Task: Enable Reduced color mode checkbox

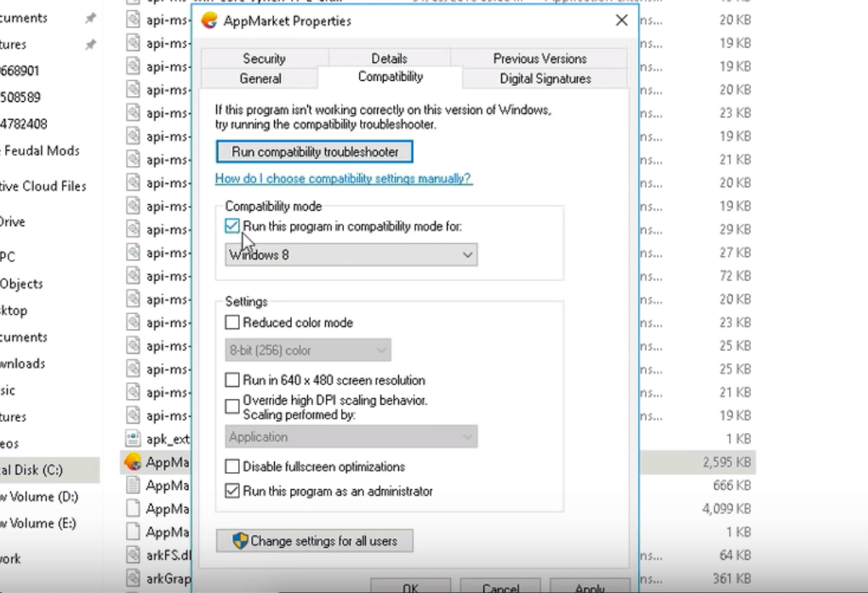Action: coord(232,323)
